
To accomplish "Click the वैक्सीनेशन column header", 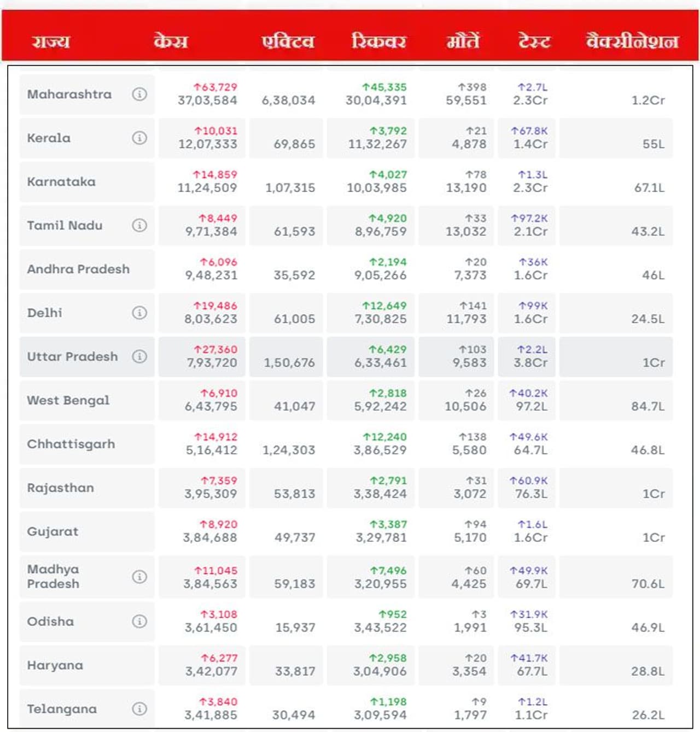I will click(632, 42).
